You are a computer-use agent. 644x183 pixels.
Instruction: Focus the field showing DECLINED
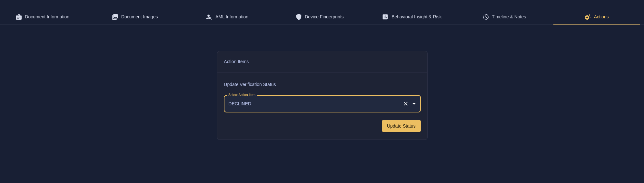(310, 104)
